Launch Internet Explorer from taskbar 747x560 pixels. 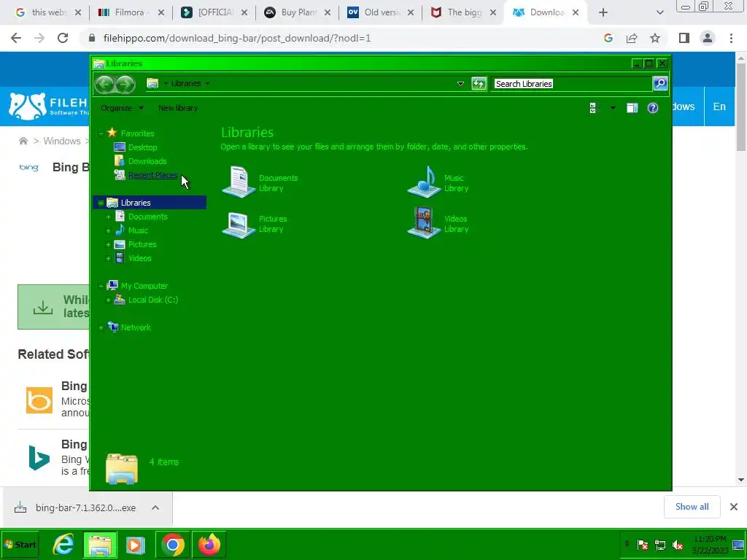pyautogui.click(x=63, y=544)
